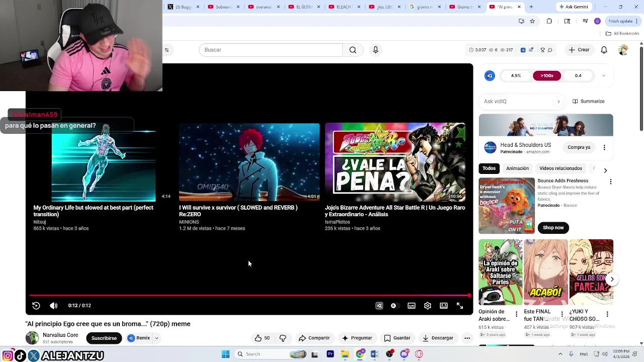Open the media controls icon in Chrome toolbar
This screenshot has width=644, height=362.
585,21
